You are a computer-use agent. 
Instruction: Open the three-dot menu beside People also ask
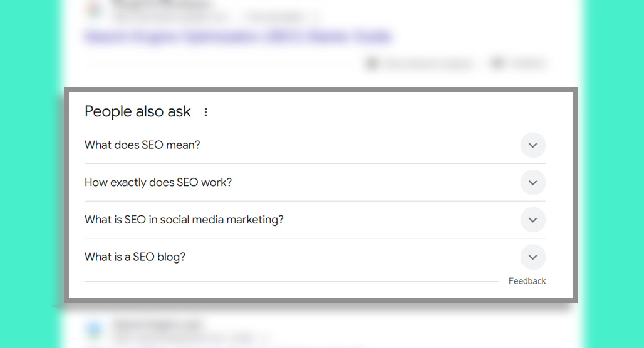(205, 112)
